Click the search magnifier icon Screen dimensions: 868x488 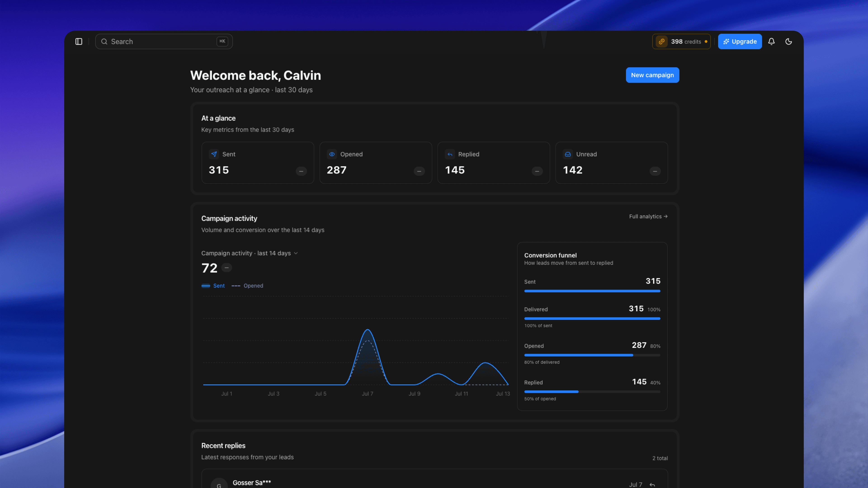[104, 41]
